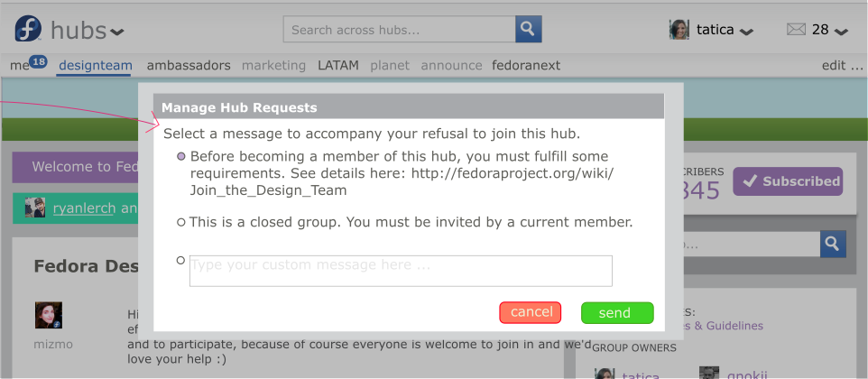The width and height of the screenshot is (868, 379).
Task: Click the notification badge 18 on me
Action: click(x=38, y=62)
